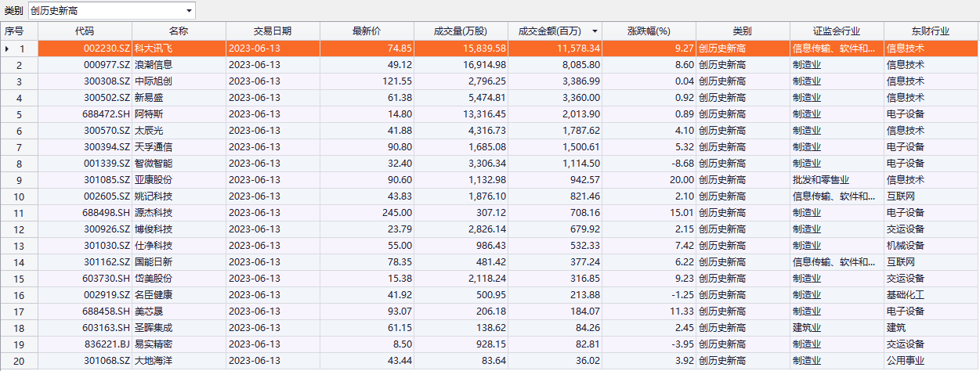Open the 类别 dropdown arrow at top

(189, 11)
